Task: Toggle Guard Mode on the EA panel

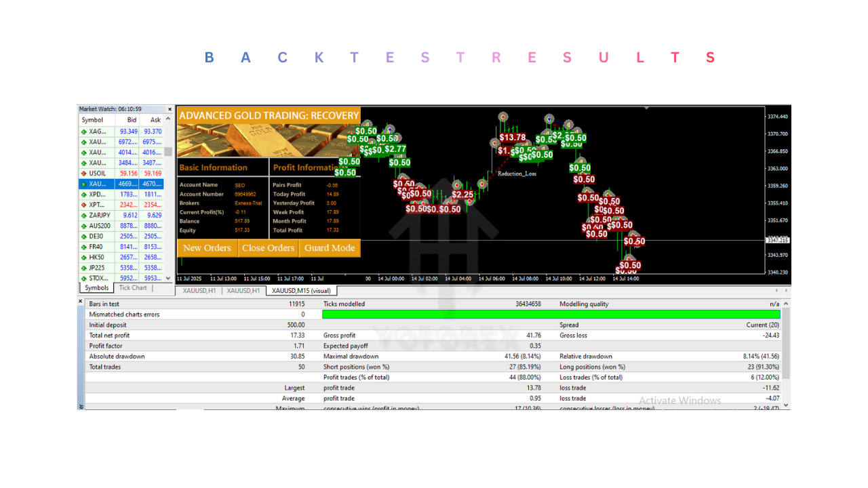Action: (x=330, y=249)
